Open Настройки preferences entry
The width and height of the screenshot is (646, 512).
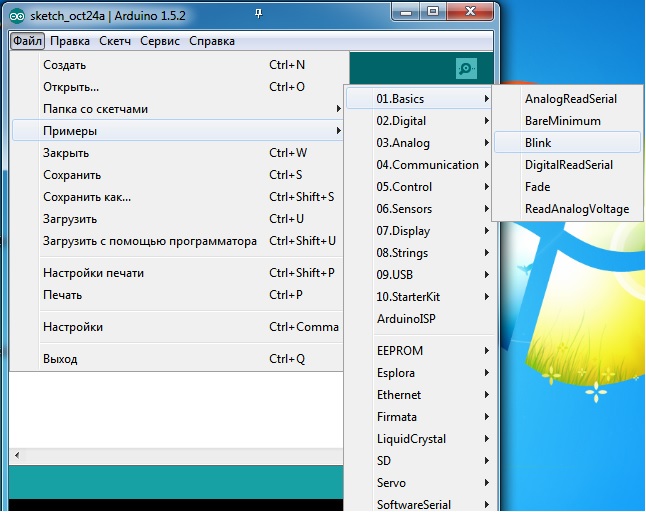click(72, 327)
